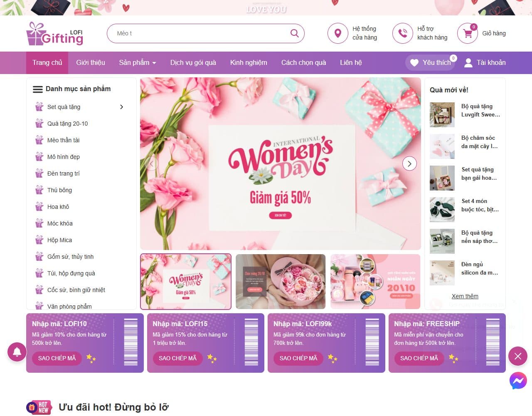Copy the LOFI99k coupon code
The image size is (532, 416).
pos(298,358)
